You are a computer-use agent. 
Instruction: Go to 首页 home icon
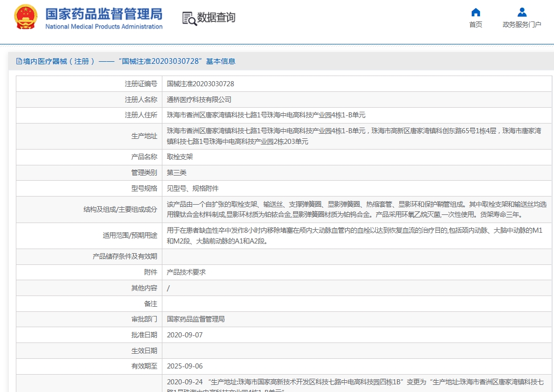475,12
